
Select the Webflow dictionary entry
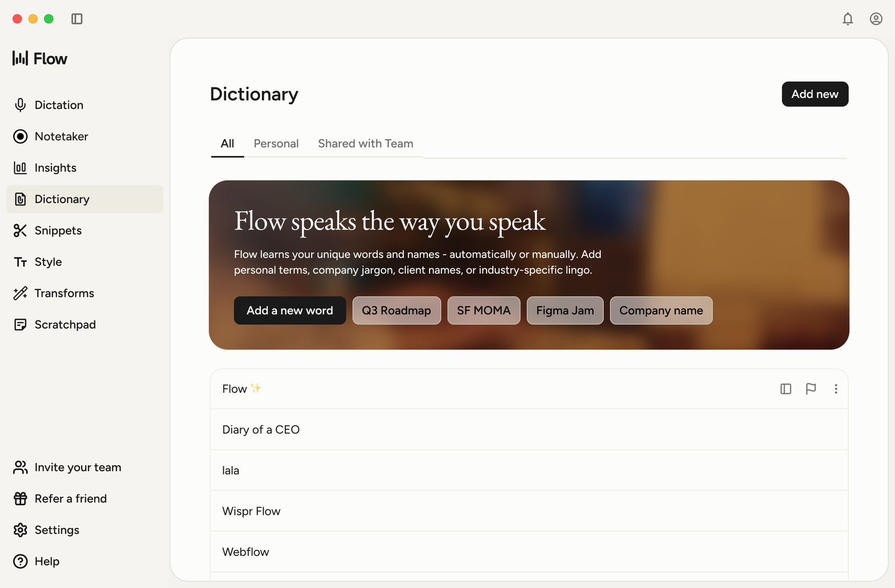529,552
